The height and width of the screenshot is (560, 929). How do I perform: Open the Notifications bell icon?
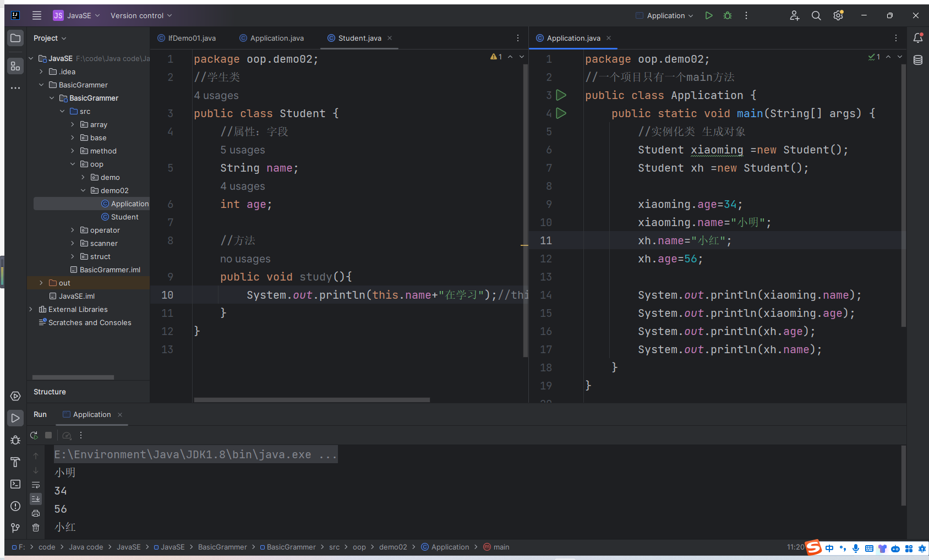click(917, 38)
